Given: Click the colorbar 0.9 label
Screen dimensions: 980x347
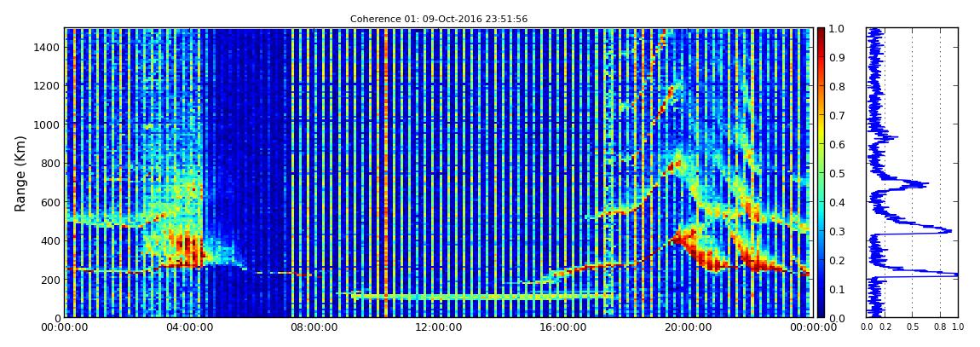Looking at the screenshot, I should pyautogui.click(x=837, y=57).
